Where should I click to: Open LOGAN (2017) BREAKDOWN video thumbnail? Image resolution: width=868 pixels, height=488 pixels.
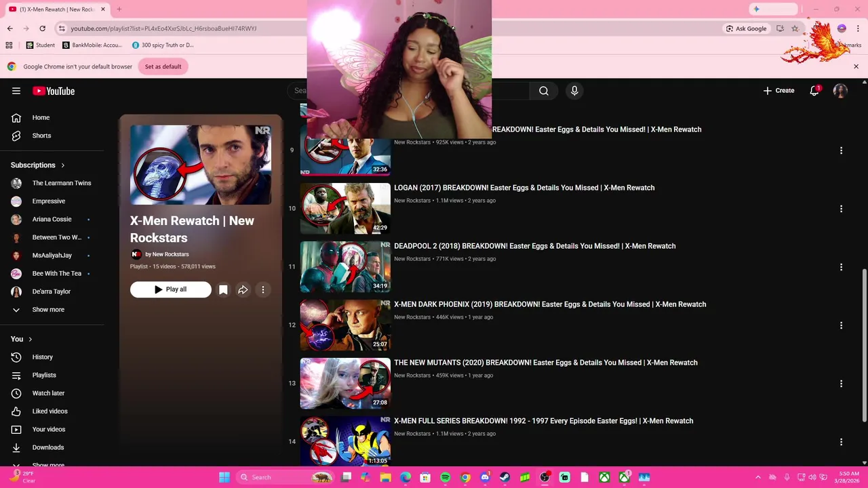tap(345, 209)
